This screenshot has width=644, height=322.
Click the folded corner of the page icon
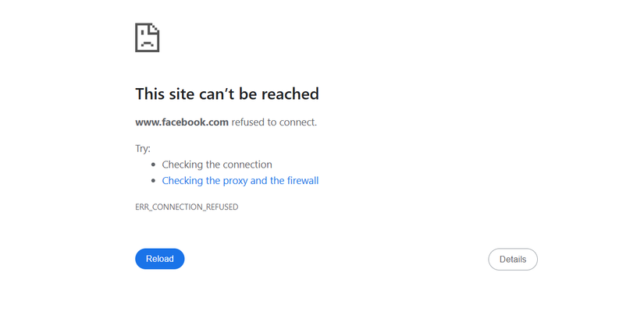(x=155, y=28)
